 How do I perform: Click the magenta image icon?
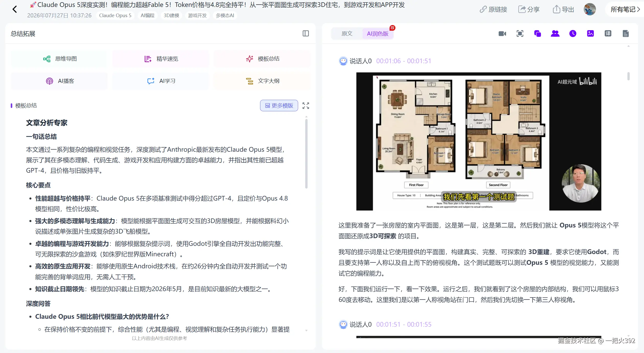590,34
